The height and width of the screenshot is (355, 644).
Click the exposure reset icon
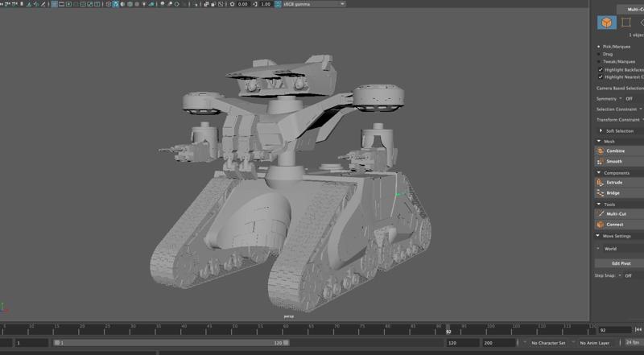pyautogui.click(x=232, y=4)
